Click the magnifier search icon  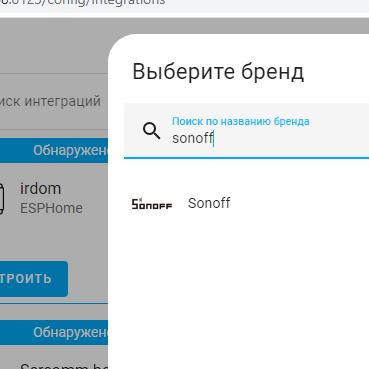(151, 130)
